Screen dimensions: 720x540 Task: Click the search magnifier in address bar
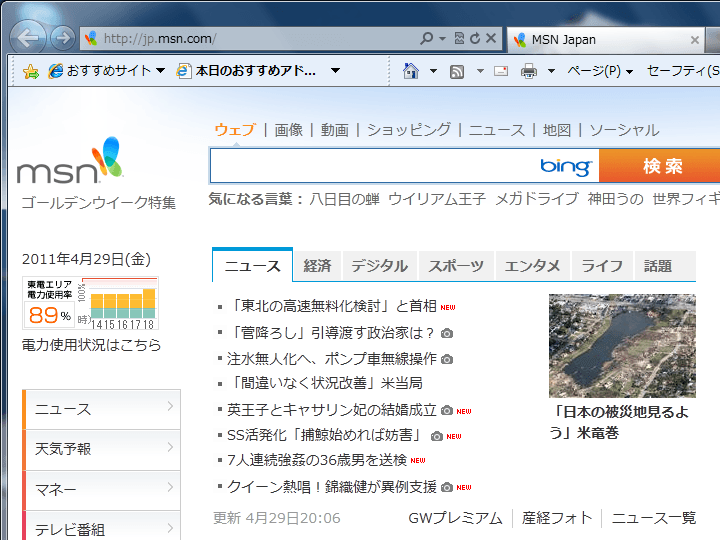427,39
